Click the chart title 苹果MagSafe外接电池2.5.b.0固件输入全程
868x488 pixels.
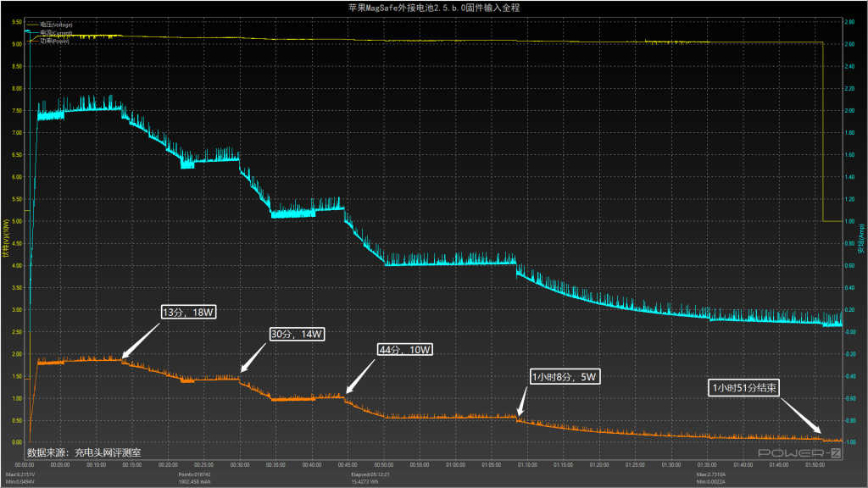(434, 8)
